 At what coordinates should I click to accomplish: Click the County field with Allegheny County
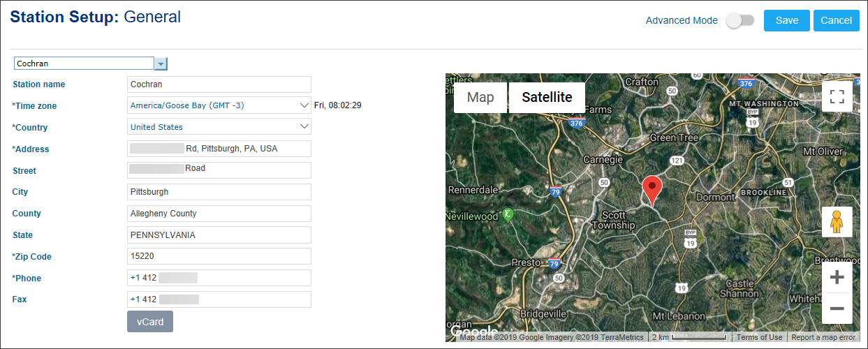pyautogui.click(x=219, y=214)
